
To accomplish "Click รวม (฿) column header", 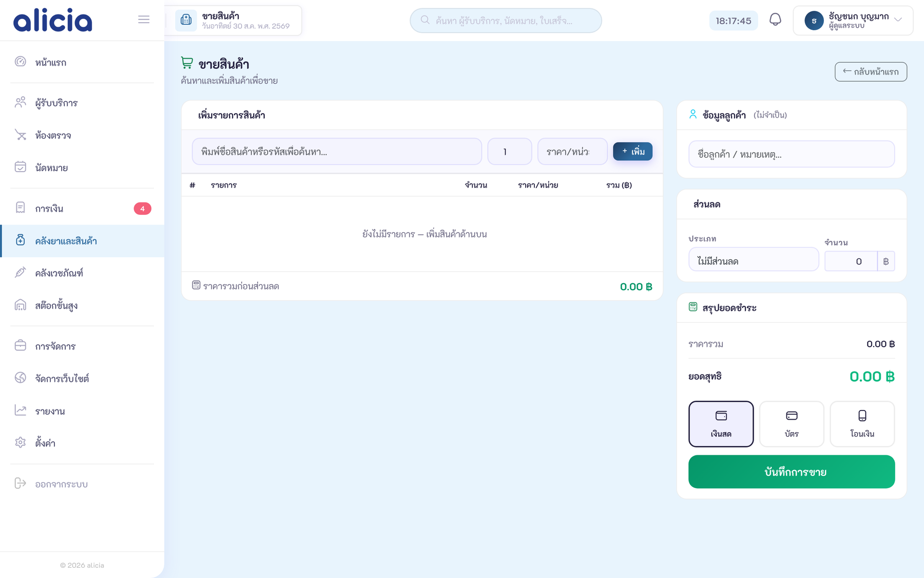I will pyautogui.click(x=619, y=185).
